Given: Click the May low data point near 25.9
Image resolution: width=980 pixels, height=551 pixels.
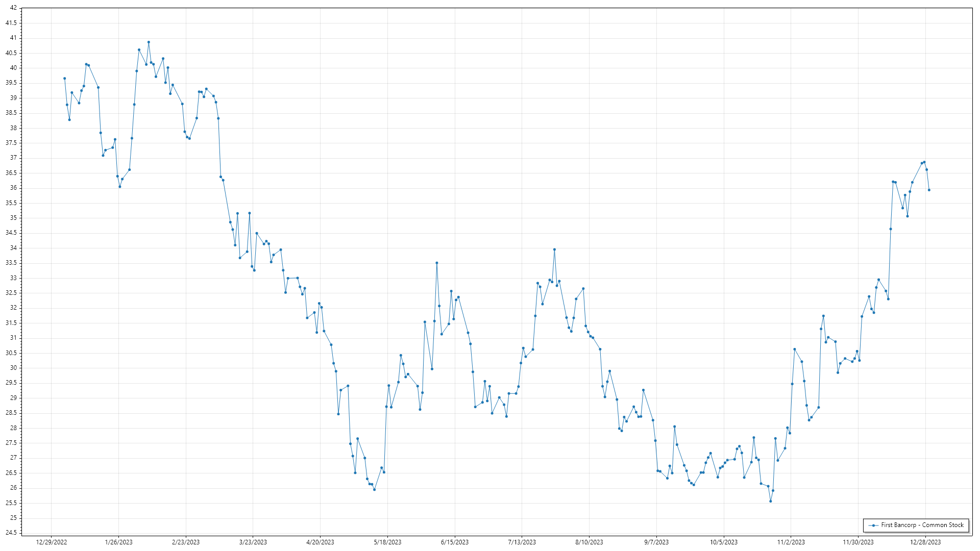Looking at the screenshot, I should (x=374, y=490).
